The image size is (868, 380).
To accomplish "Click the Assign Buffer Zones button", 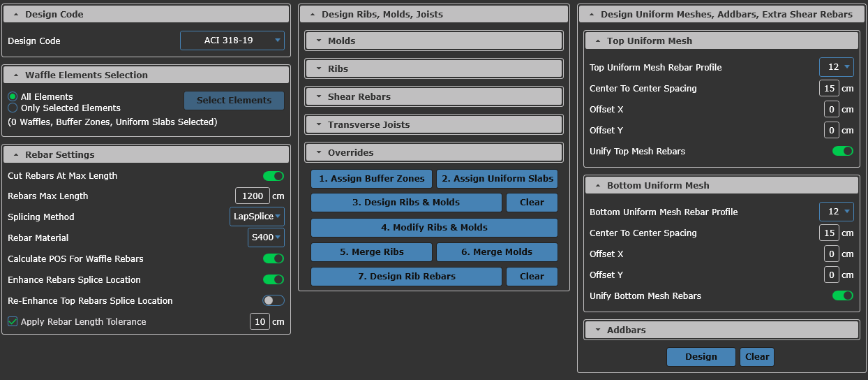I will coord(371,179).
